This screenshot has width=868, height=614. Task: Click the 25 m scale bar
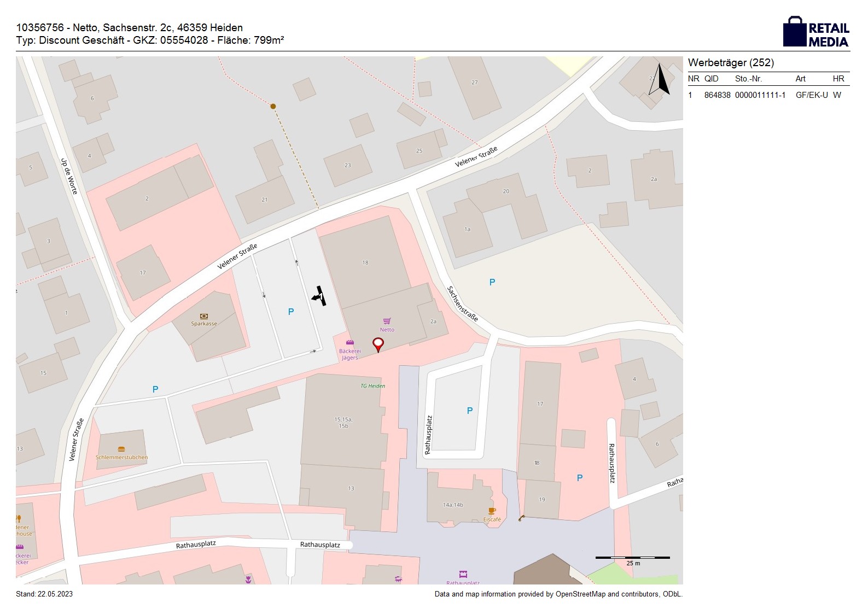click(x=632, y=558)
